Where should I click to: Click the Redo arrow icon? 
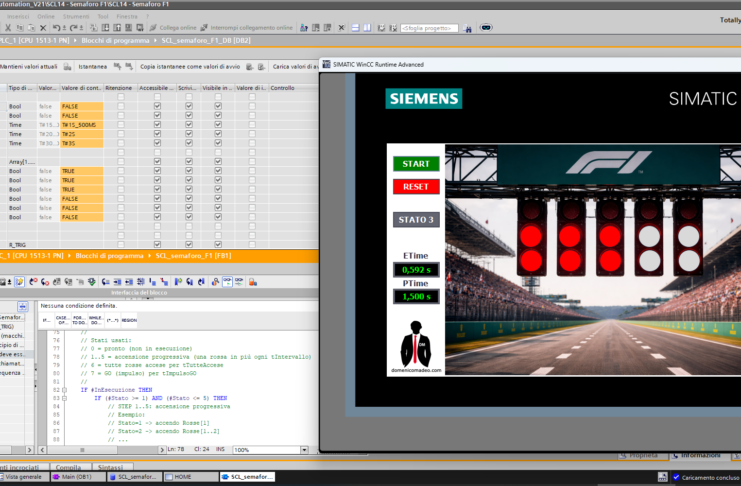tap(74, 28)
